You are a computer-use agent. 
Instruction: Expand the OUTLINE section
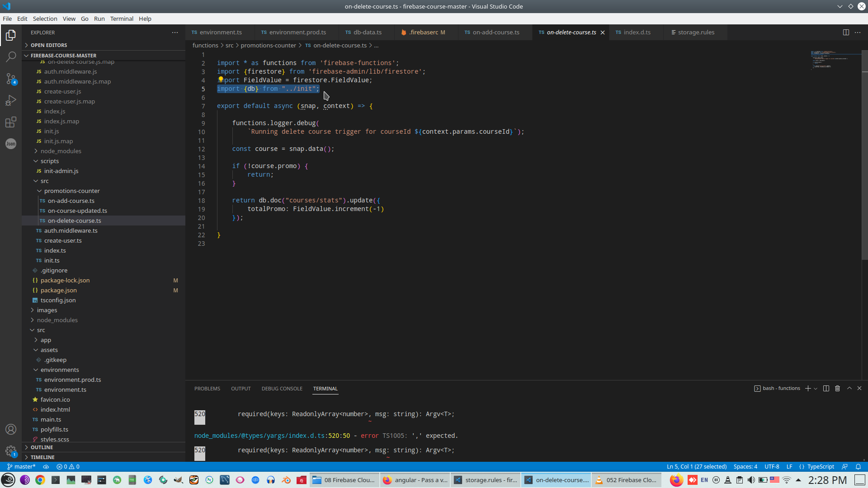[x=42, y=447]
